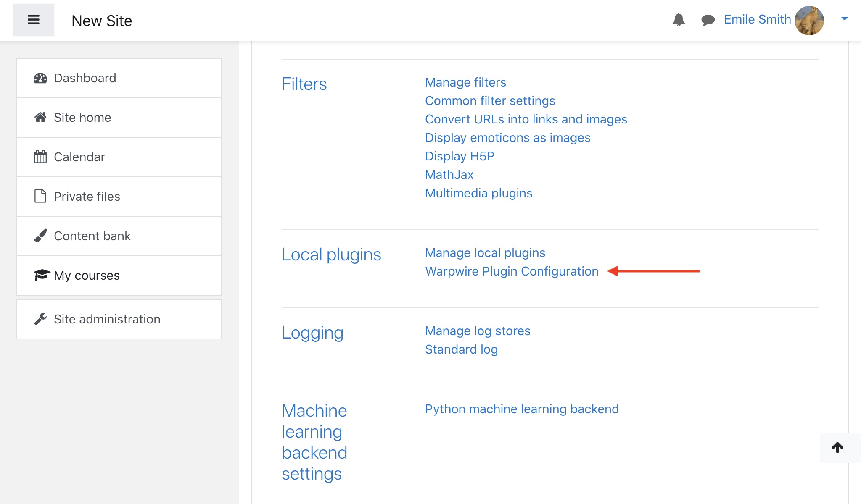Click the Site administration wrench icon
Viewport: 861px width, 504px height.
click(40, 319)
